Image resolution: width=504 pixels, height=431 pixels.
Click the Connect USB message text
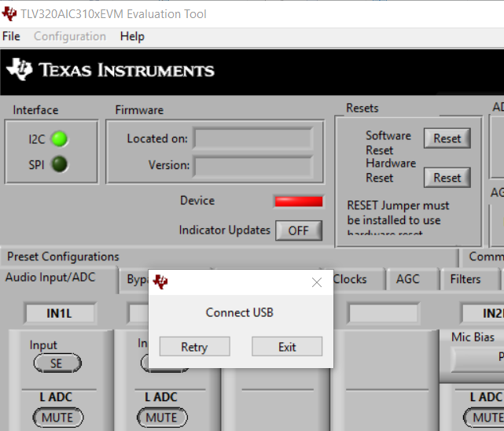click(240, 312)
